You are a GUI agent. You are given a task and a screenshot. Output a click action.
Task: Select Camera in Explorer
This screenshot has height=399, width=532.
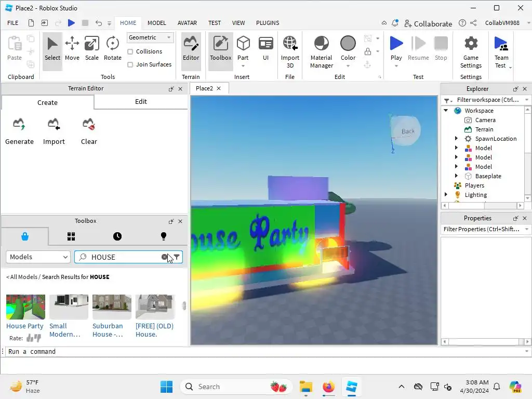pyautogui.click(x=485, y=120)
